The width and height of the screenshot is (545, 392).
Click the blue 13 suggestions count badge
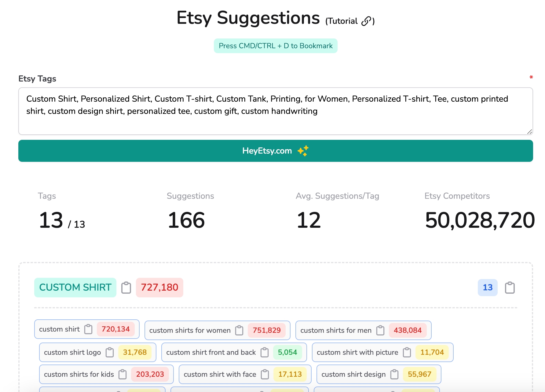(x=488, y=288)
